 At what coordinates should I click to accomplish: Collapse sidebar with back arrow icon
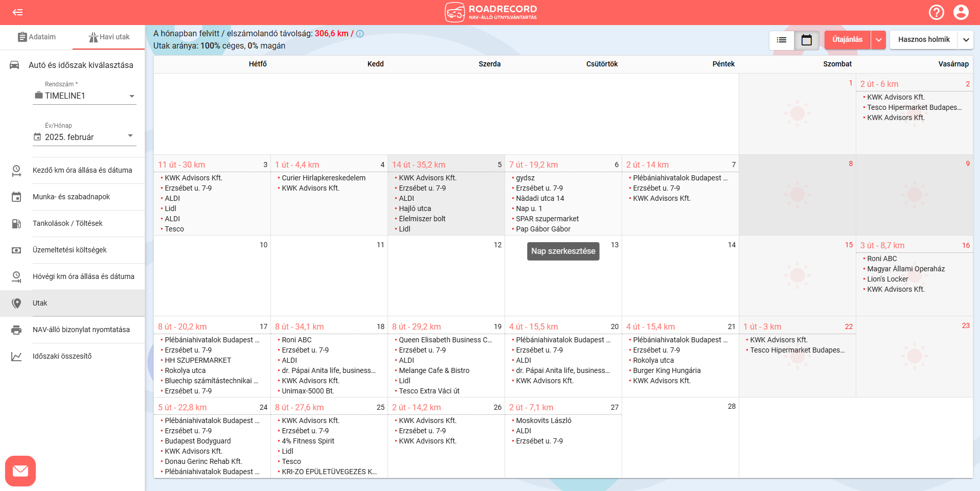click(x=18, y=12)
